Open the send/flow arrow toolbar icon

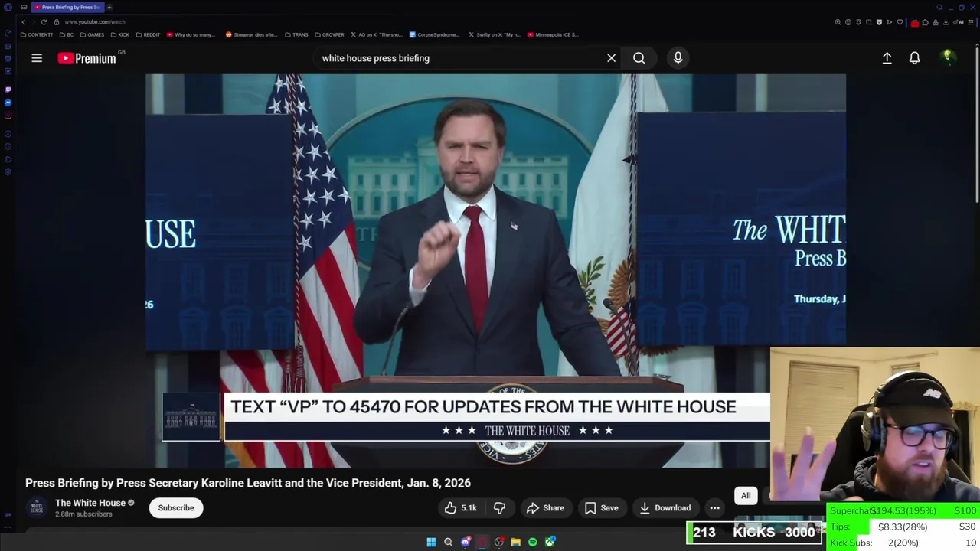pos(889,22)
